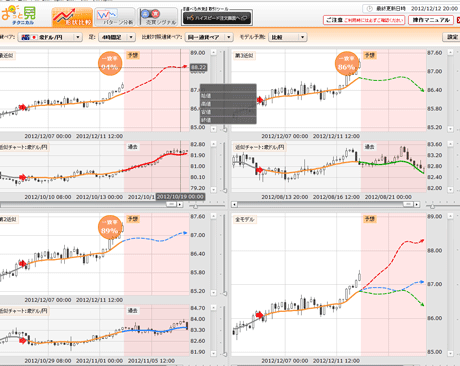The height and width of the screenshot is (366, 460).
Task: Click the ご注意 notice button
Action: pyautogui.click(x=364, y=20)
